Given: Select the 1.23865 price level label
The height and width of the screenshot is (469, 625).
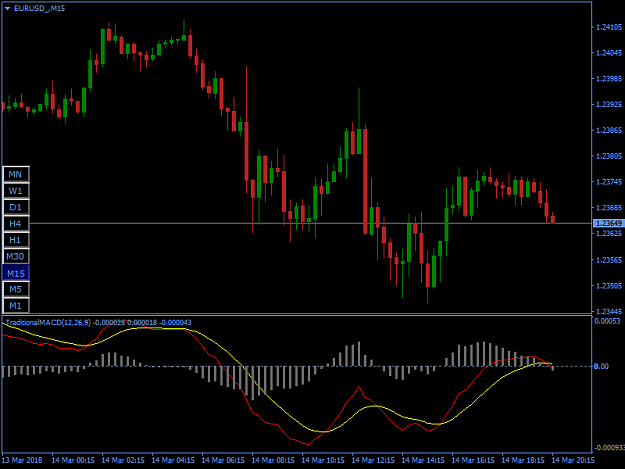Looking at the screenshot, I should coord(608,130).
